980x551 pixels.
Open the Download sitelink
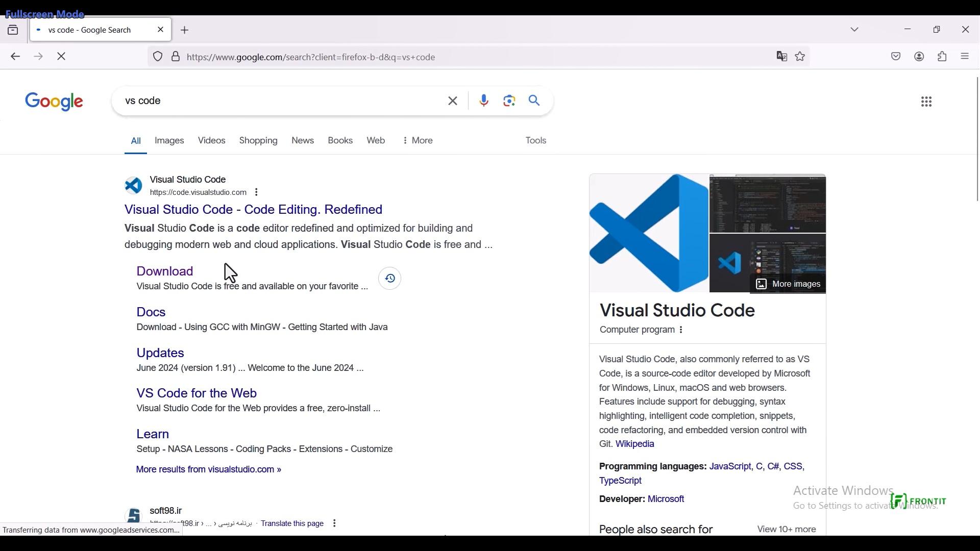165,271
